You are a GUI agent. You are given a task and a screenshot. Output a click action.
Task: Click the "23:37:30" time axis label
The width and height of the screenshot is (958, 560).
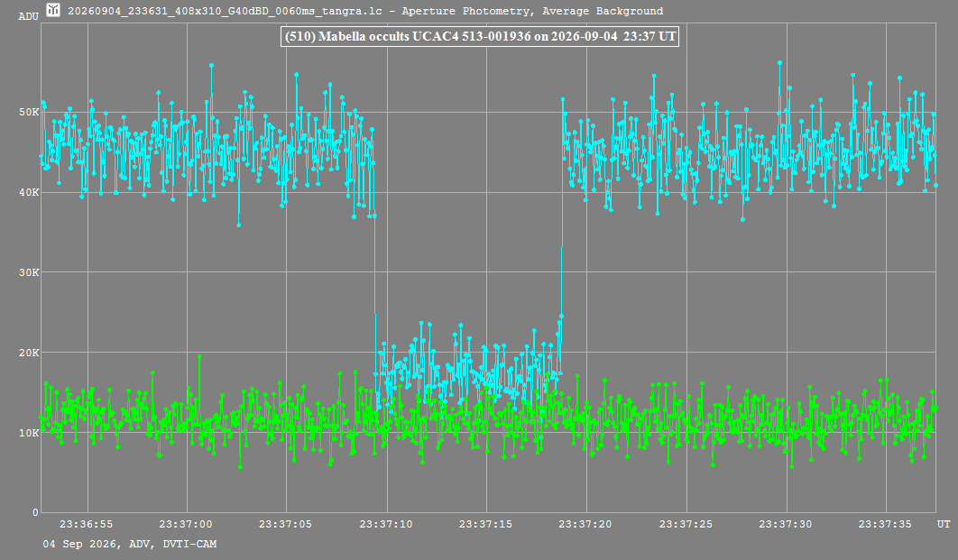[786, 524]
